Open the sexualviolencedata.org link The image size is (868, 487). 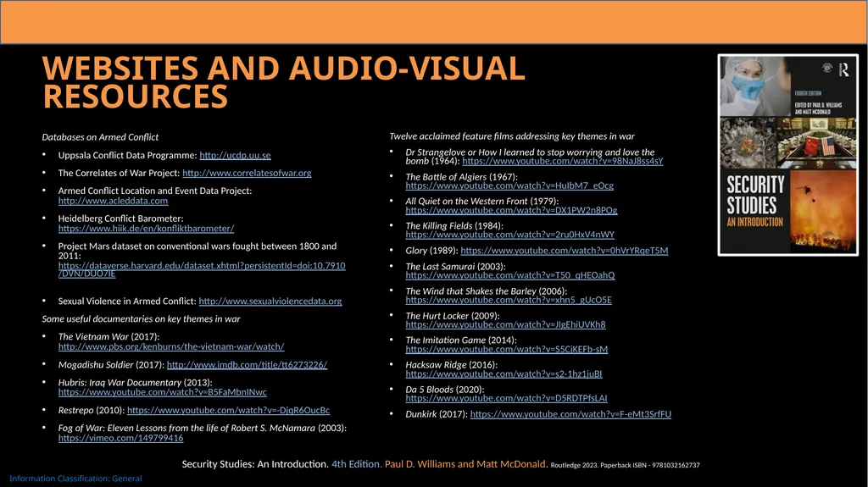click(270, 302)
